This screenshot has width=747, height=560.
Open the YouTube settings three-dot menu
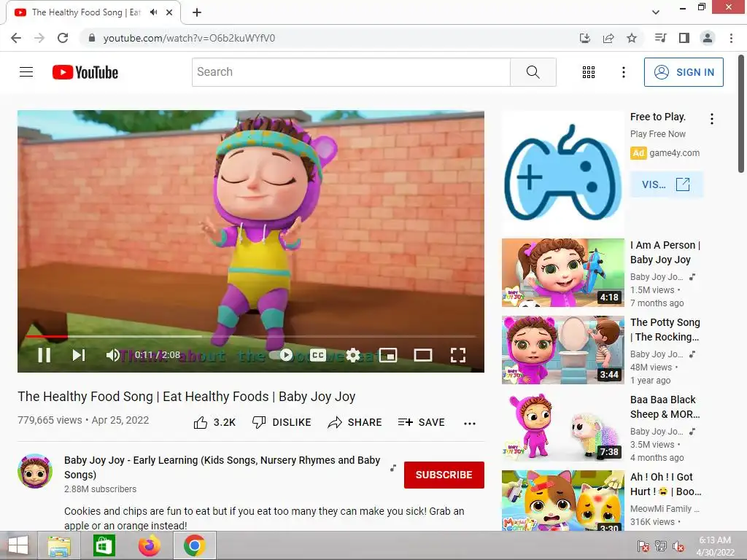[x=623, y=72]
